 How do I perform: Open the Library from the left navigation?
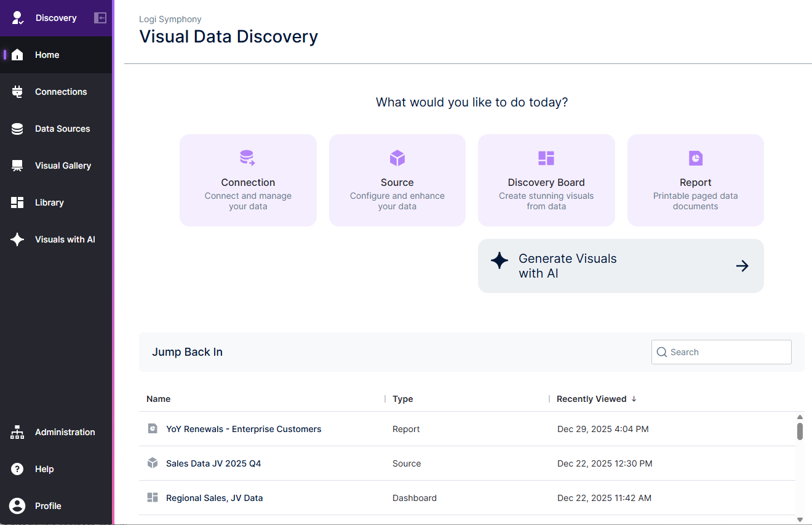(x=17, y=202)
